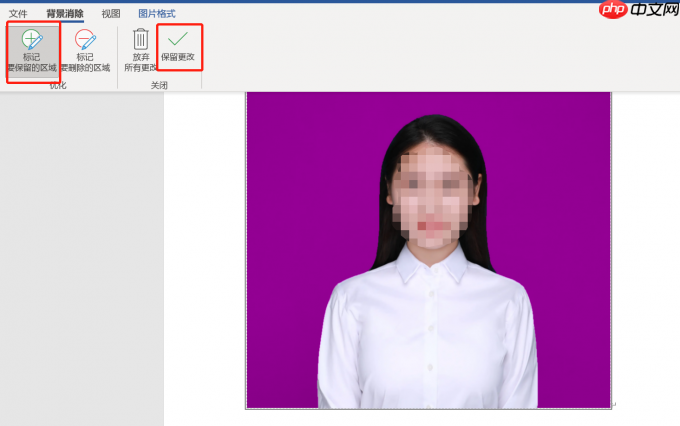This screenshot has width=680, height=426.
Task: Open the 文件 (File) tab
Action: point(18,14)
